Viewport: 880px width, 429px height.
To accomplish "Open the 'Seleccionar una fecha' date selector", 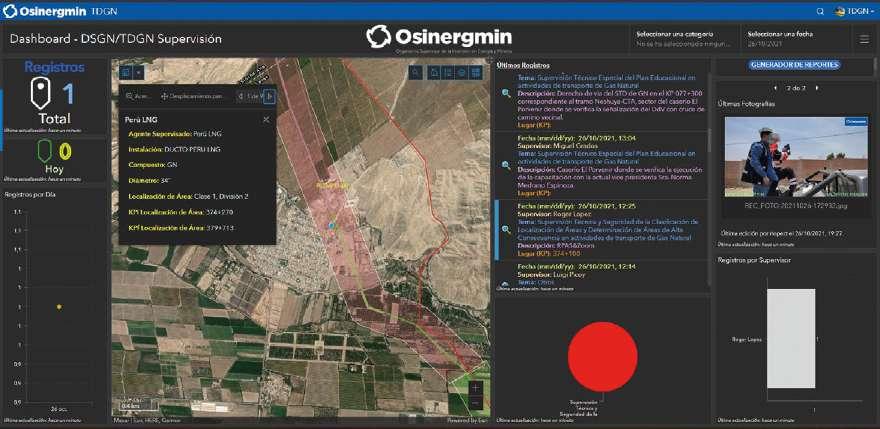I will coord(796,39).
